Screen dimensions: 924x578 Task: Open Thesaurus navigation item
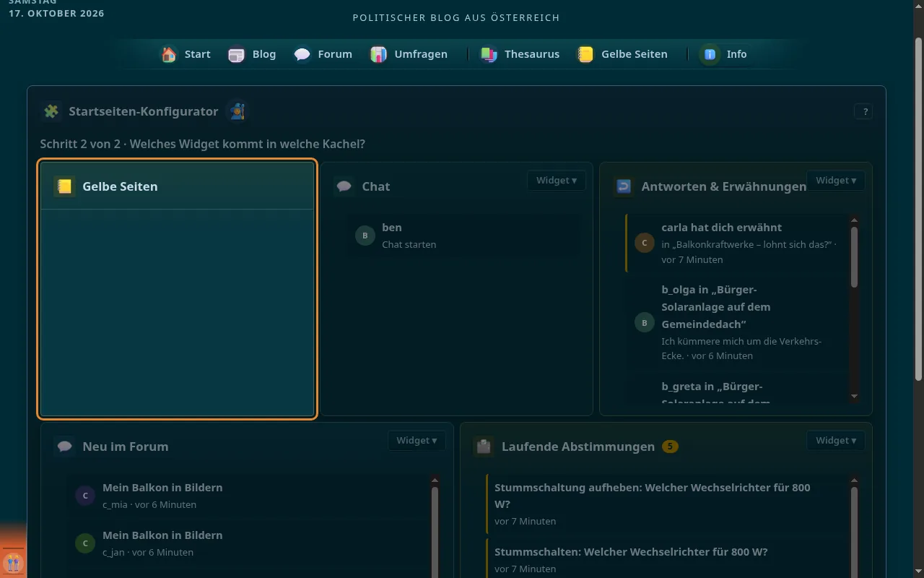pyautogui.click(x=520, y=54)
